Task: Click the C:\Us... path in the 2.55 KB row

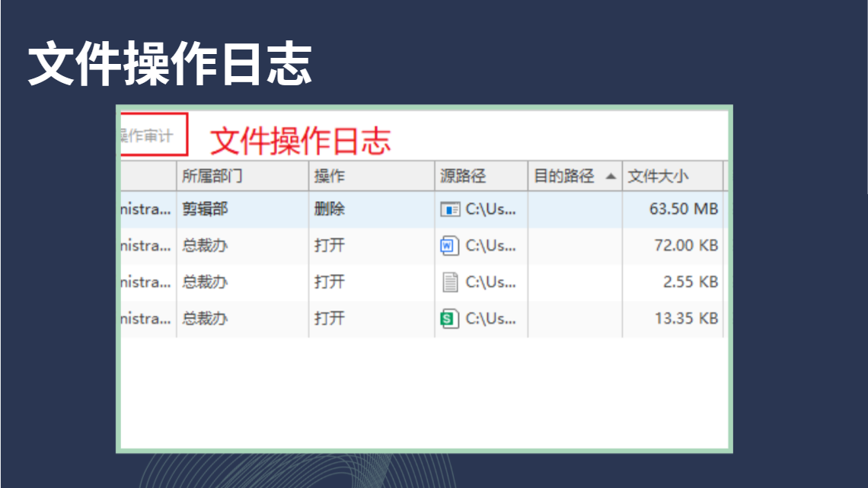Action: tap(490, 282)
